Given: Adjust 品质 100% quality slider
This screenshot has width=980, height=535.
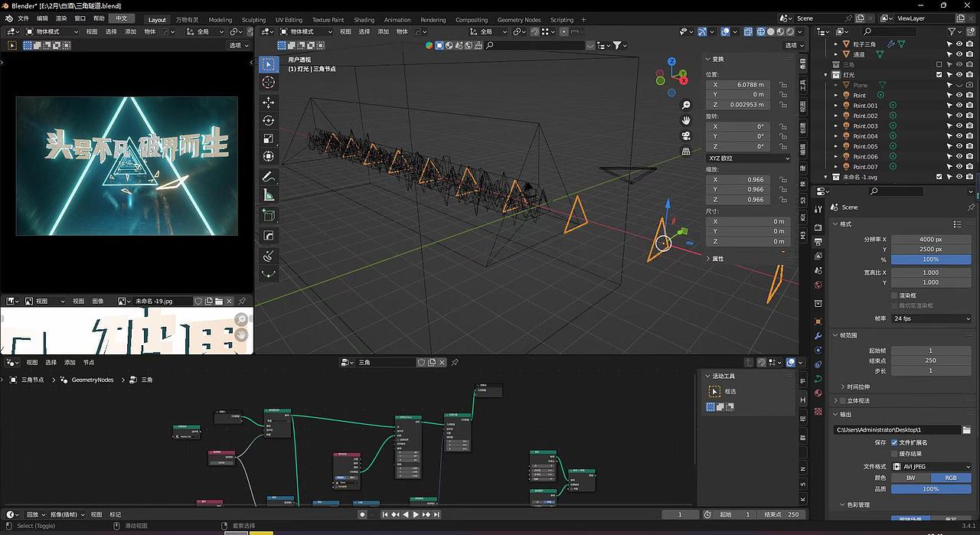Looking at the screenshot, I should [931, 489].
